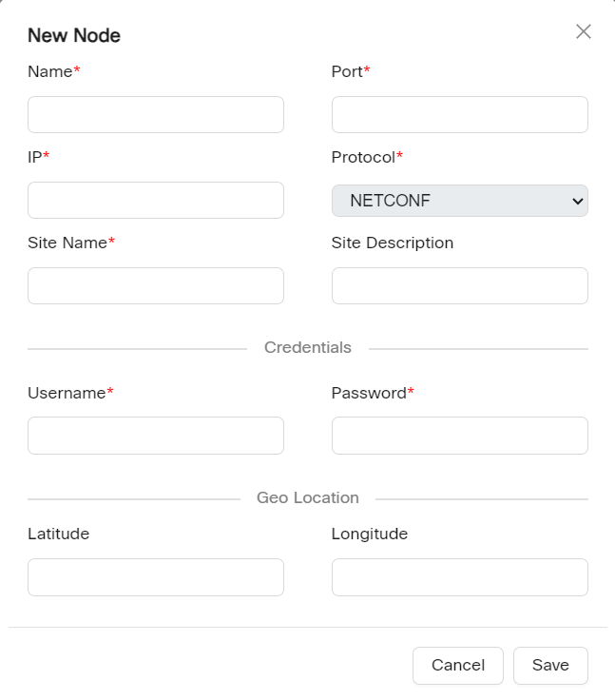615x700 pixels.
Task: Click the Protocol field label
Action: click(363, 157)
